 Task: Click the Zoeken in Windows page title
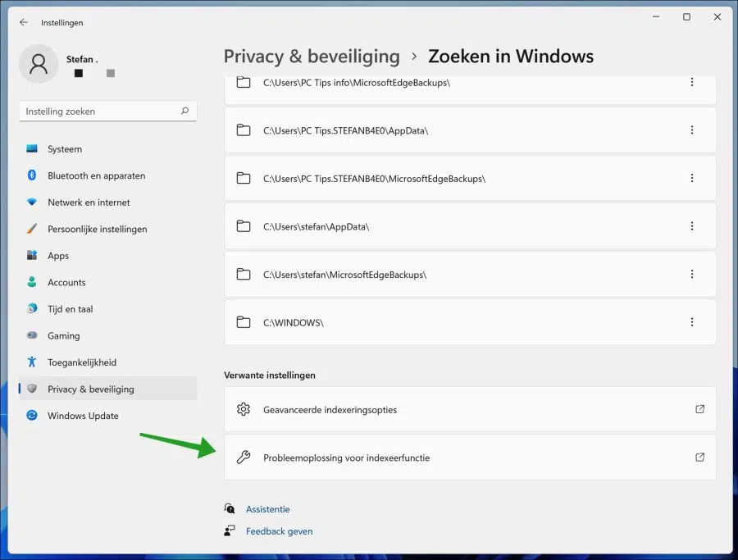pos(511,57)
